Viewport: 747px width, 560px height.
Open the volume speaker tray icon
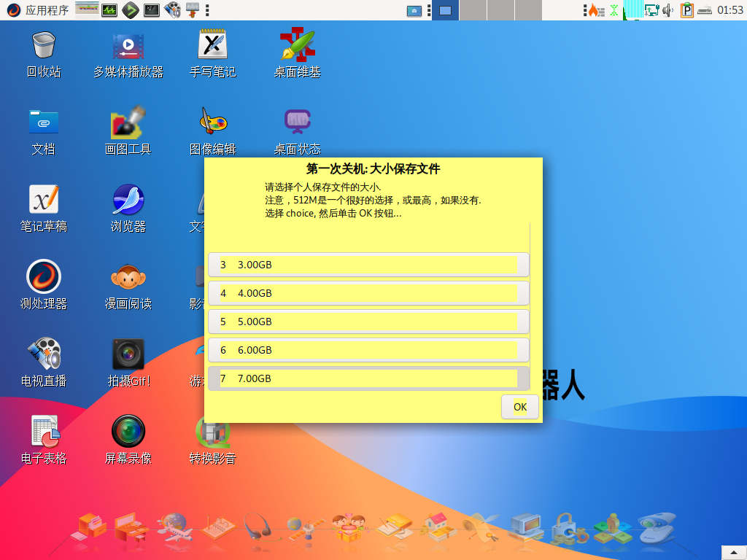[x=668, y=10]
